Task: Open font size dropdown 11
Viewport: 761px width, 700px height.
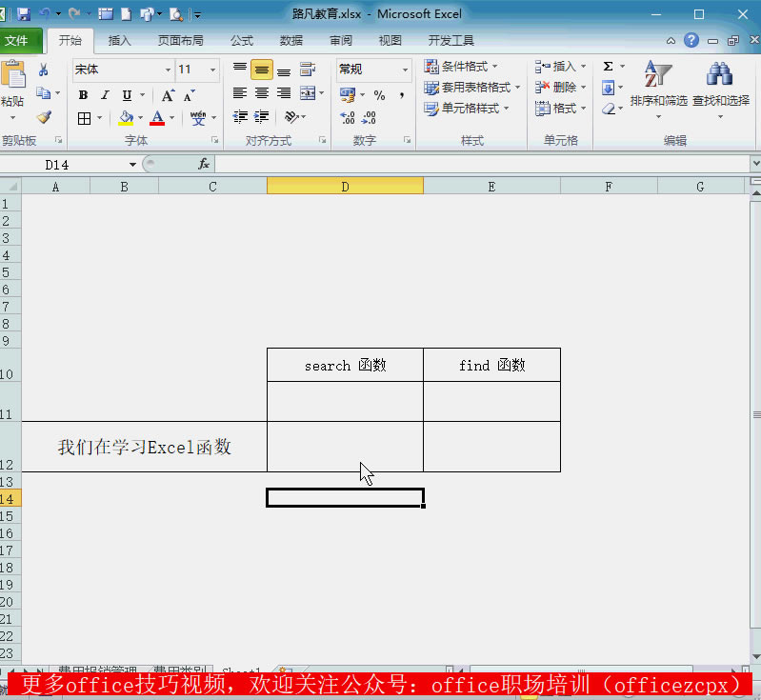Action: [212, 70]
